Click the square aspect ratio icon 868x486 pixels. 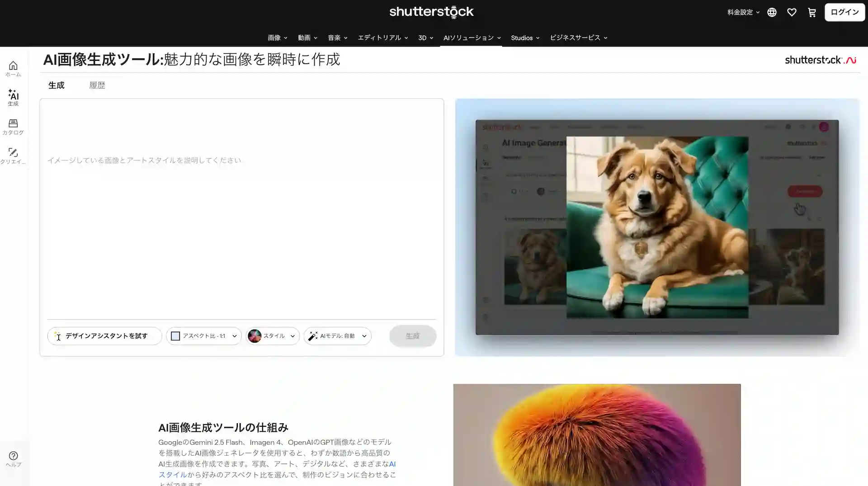175,336
